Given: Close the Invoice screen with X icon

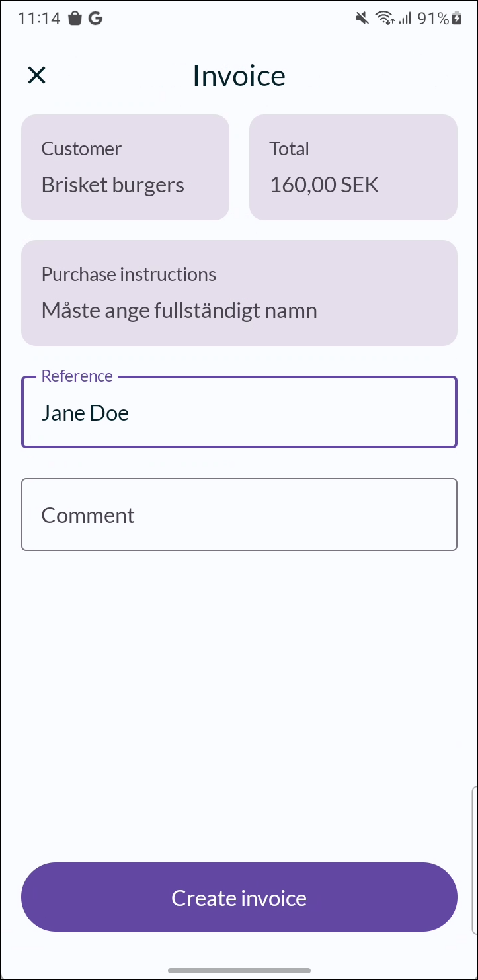Looking at the screenshot, I should 36,75.
